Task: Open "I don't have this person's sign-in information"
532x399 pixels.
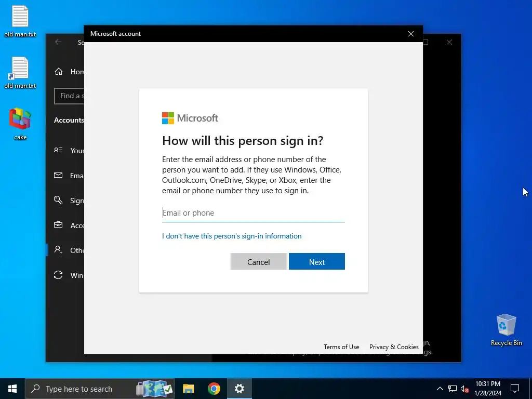Action: tap(232, 236)
